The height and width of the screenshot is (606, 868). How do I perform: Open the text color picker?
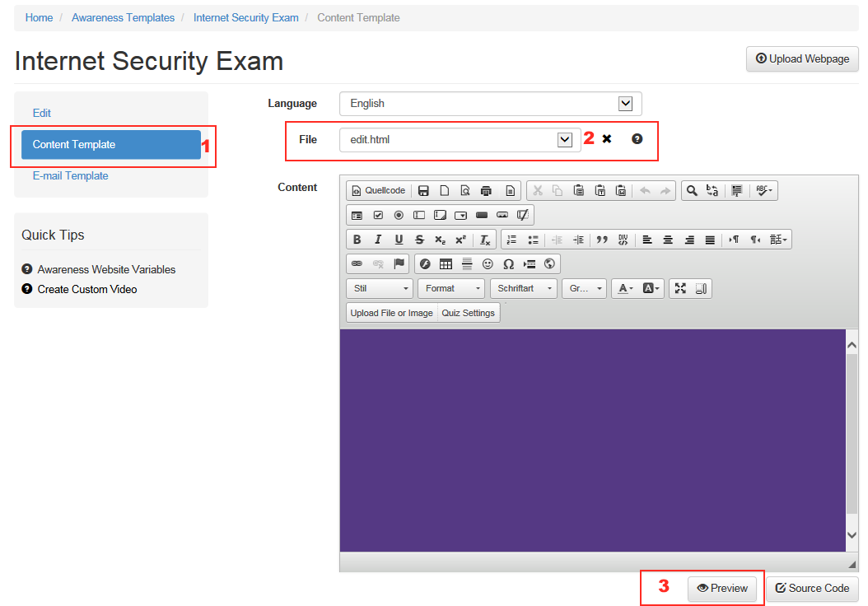pyautogui.click(x=626, y=288)
